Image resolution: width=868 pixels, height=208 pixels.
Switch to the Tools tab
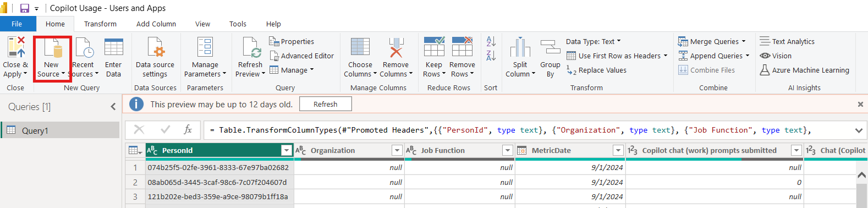[x=238, y=24]
